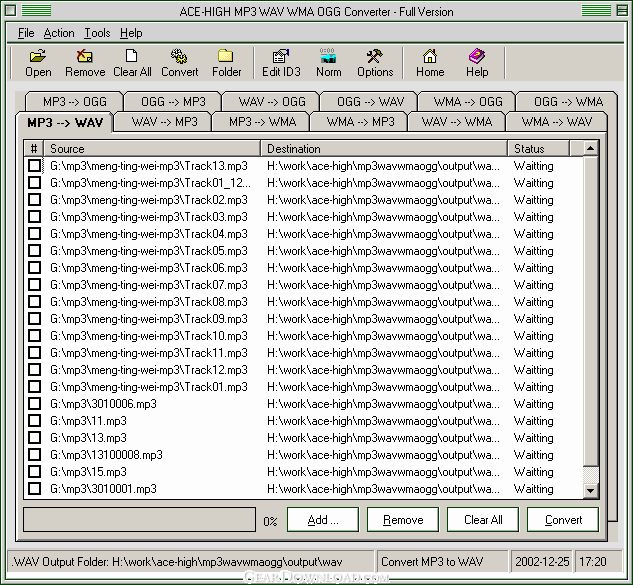The image size is (633, 585).
Task: Select the checkbox for 13100008.mp3
Action: pos(35,455)
